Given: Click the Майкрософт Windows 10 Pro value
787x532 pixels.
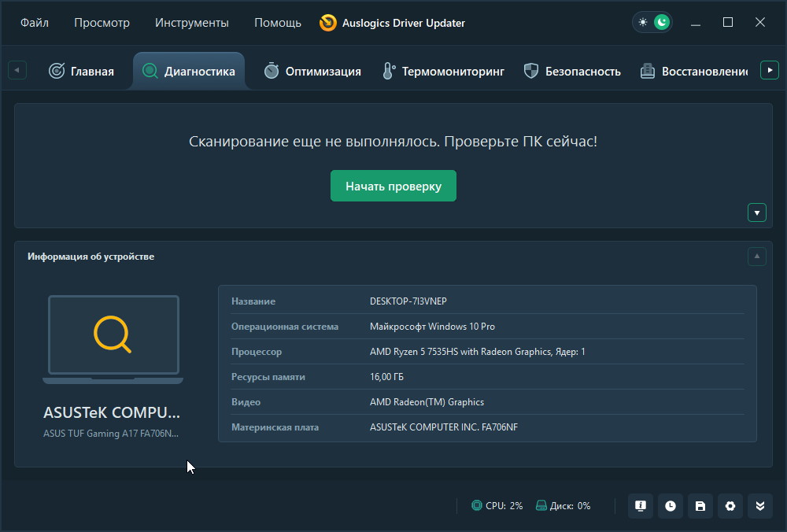Looking at the screenshot, I should [x=432, y=327].
